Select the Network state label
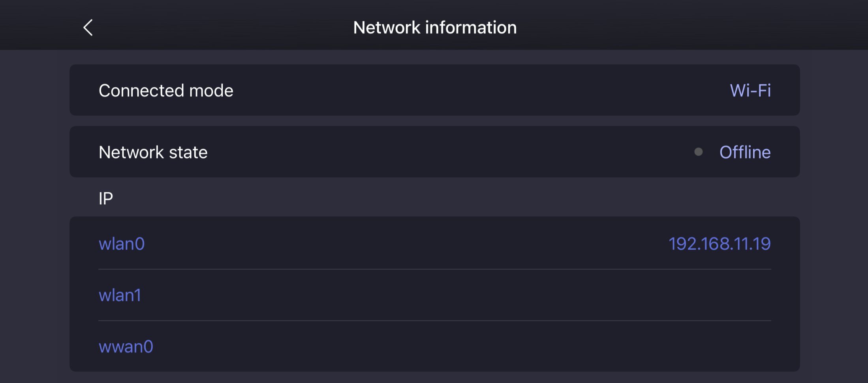This screenshot has width=868, height=383. 153,152
